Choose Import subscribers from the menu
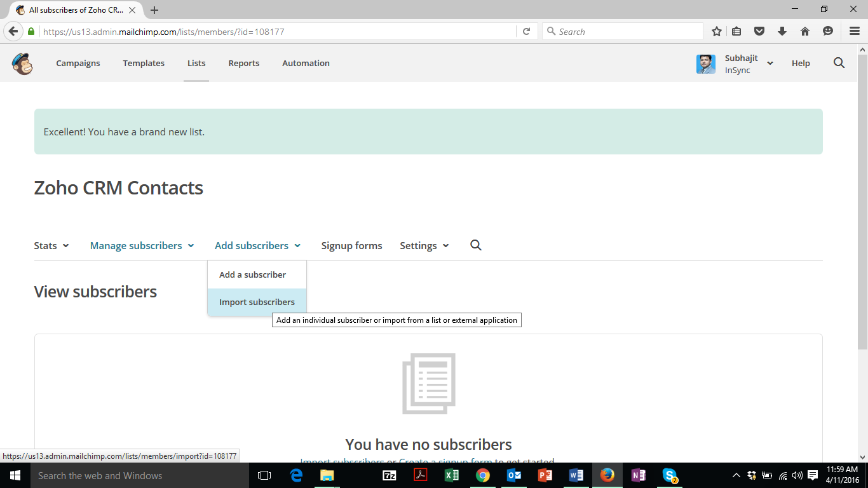 click(257, 302)
